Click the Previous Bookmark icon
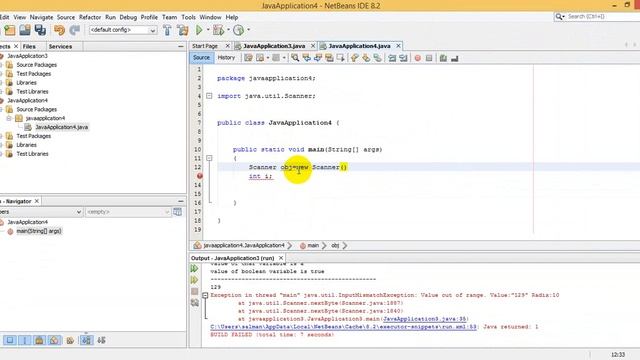 pos(354,58)
